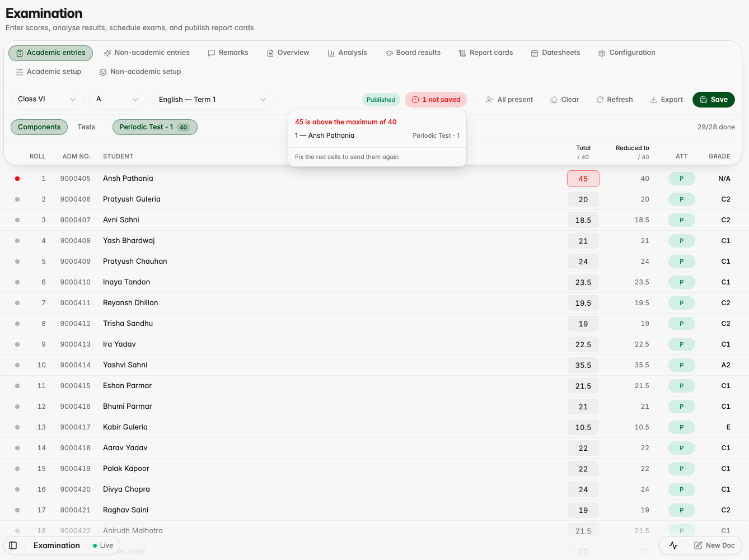Select admission number 9000409
Screen dimensions: 749x560
coord(76,262)
